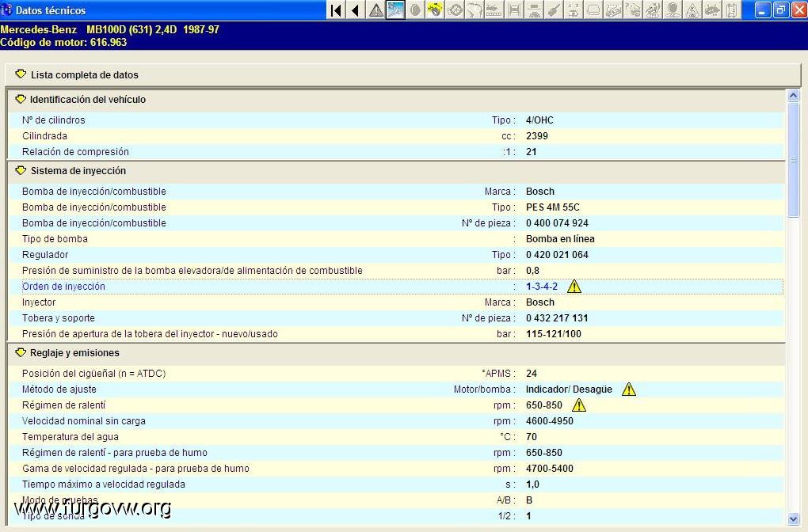
Task: Click the warning icon next to Indicador/ Desagüe
Action: click(x=629, y=389)
